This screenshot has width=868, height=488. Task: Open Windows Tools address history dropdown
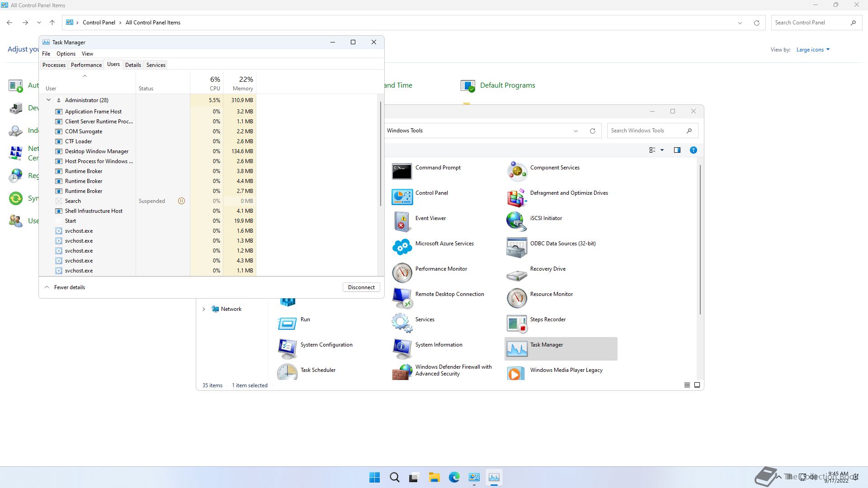(576, 131)
